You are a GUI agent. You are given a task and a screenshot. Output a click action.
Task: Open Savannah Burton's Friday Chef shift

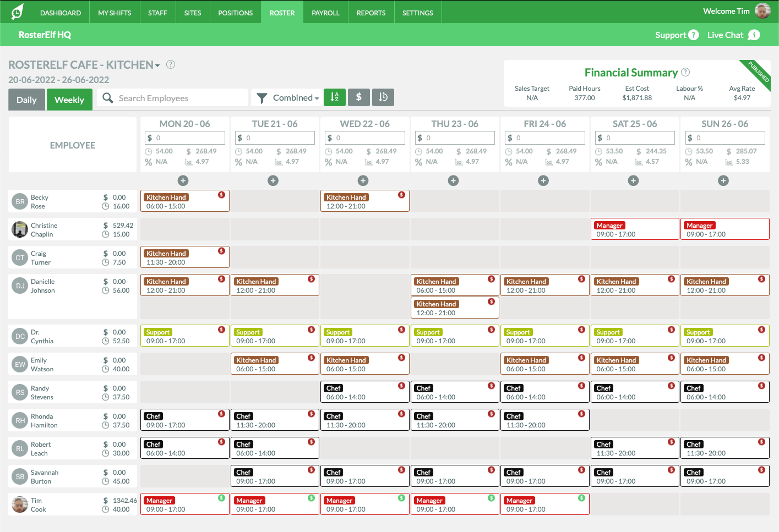pyautogui.click(x=545, y=476)
